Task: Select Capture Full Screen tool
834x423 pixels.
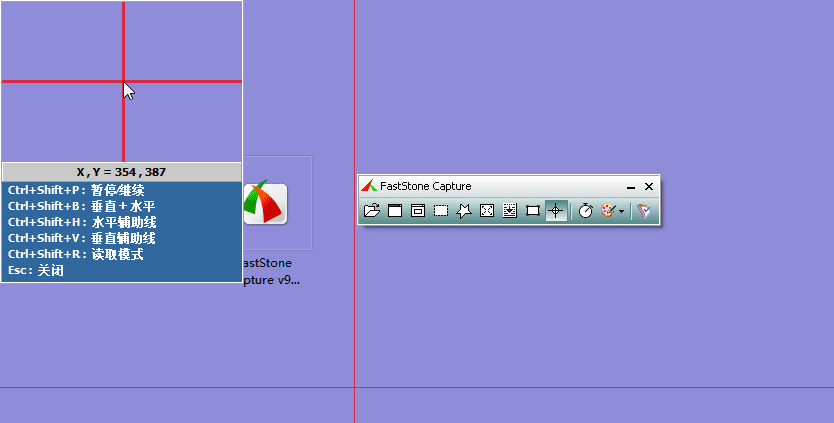Action: (487, 211)
